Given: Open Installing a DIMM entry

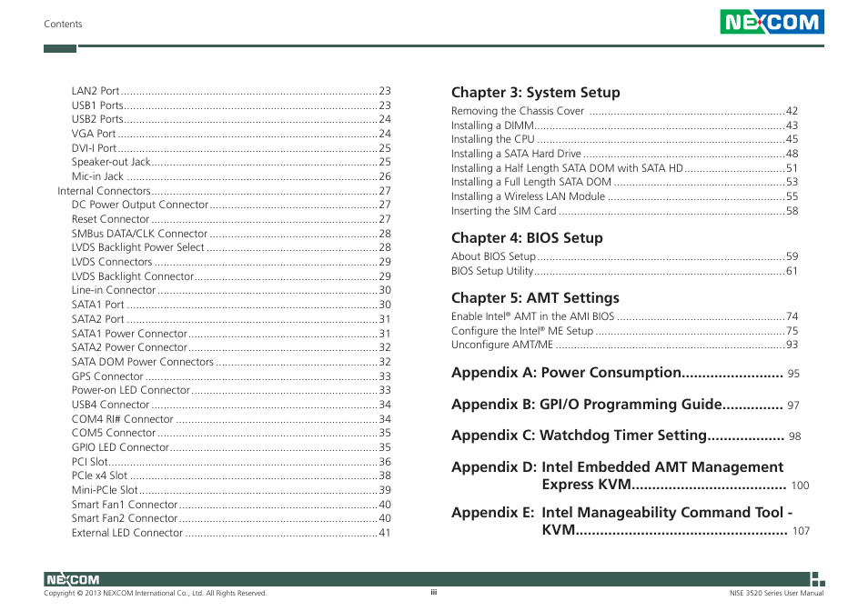Looking at the screenshot, I should click(x=624, y=125).
